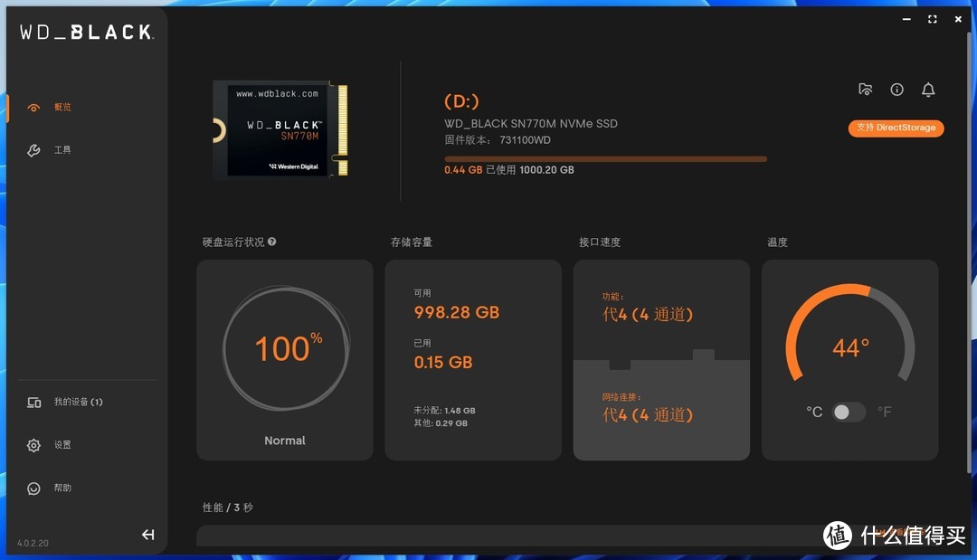The width and height of the screenshot is (977, 560).
Task: Maximize the WD_BLACK dashboard window
Action: click(x=932, y=19)
